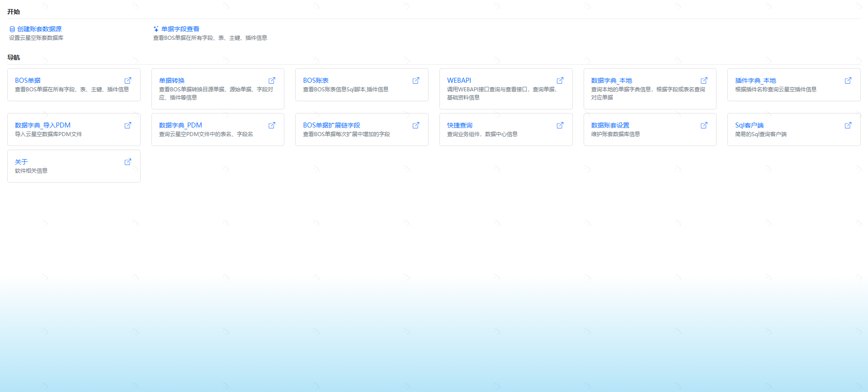
Task: Click the sparkle icon beside 单据字段查看
Action: click(156, 29)
